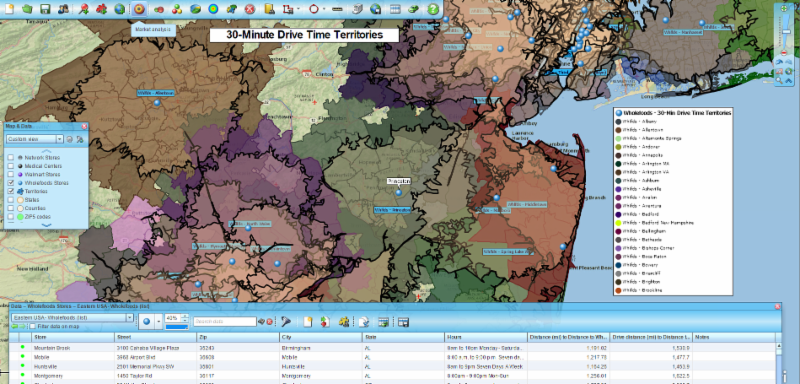Check Filter data on map option
The image size is (800, 384).
[33, 326]
